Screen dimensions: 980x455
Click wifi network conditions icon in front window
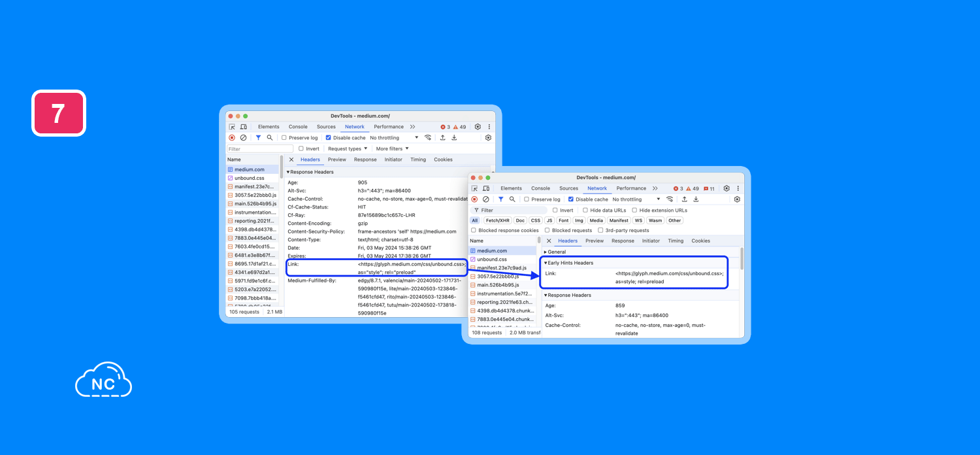[x=670, y=199]
